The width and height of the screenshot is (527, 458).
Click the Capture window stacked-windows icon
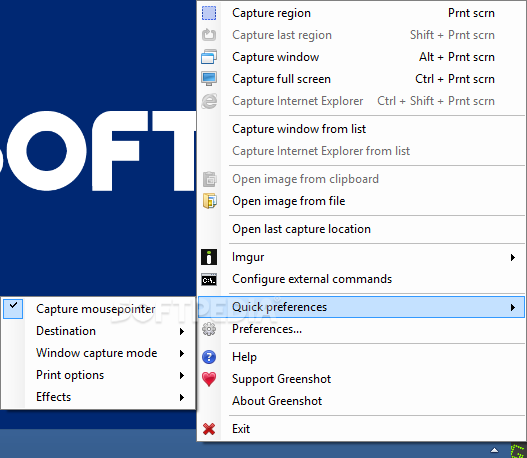[x=209, y=57]
